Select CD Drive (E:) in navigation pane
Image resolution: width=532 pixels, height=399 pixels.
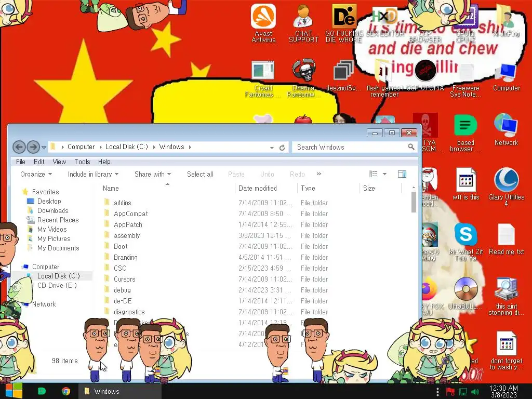tap(57, 285)
